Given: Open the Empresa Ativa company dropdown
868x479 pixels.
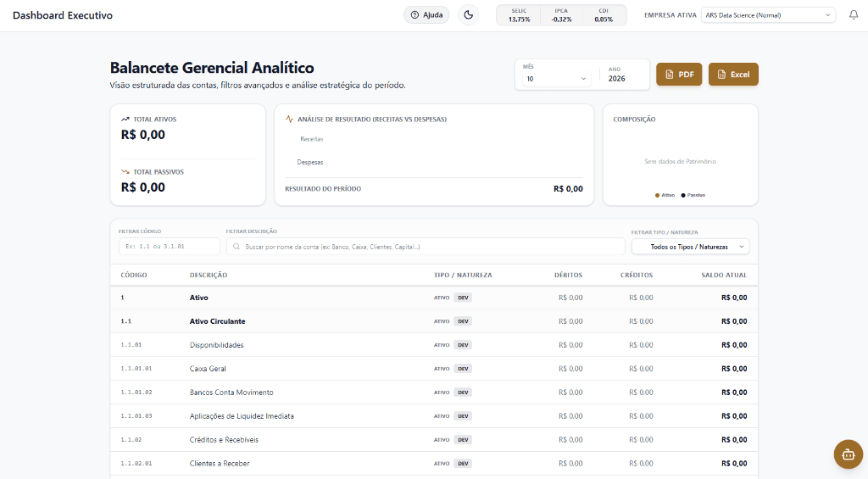Looking at the screenshot, I should 768,15.
